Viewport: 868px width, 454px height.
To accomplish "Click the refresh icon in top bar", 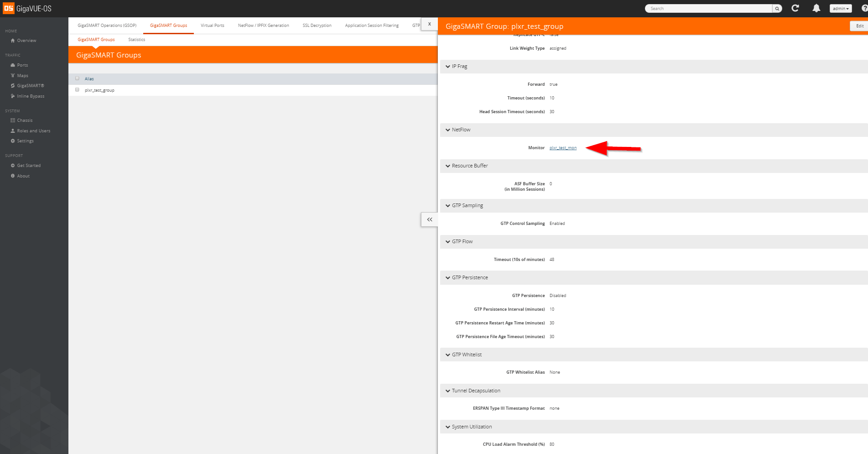I will (x=795, y=8).
